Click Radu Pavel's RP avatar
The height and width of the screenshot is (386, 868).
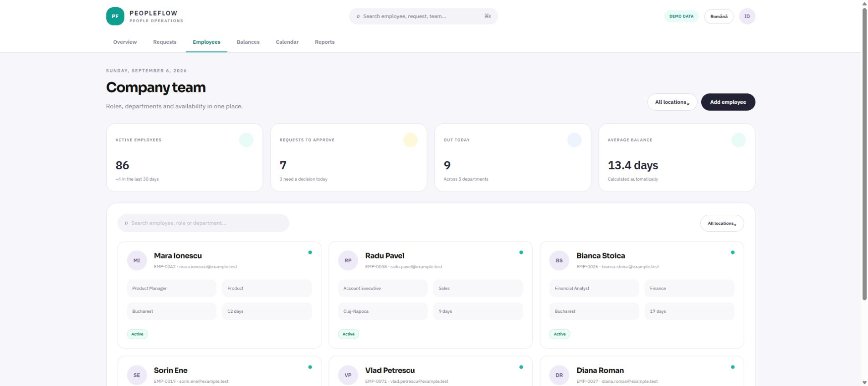(x=348, y=260)
